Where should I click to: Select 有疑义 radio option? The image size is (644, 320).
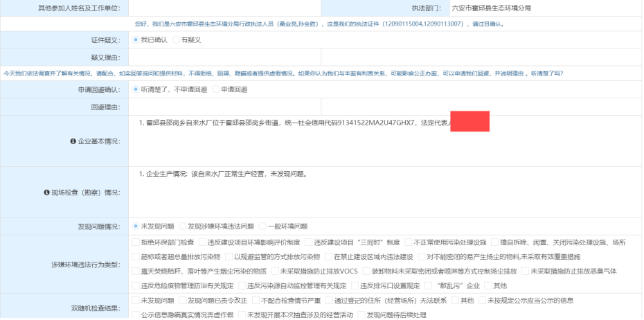pyautogui.click(x=176, y=40)
